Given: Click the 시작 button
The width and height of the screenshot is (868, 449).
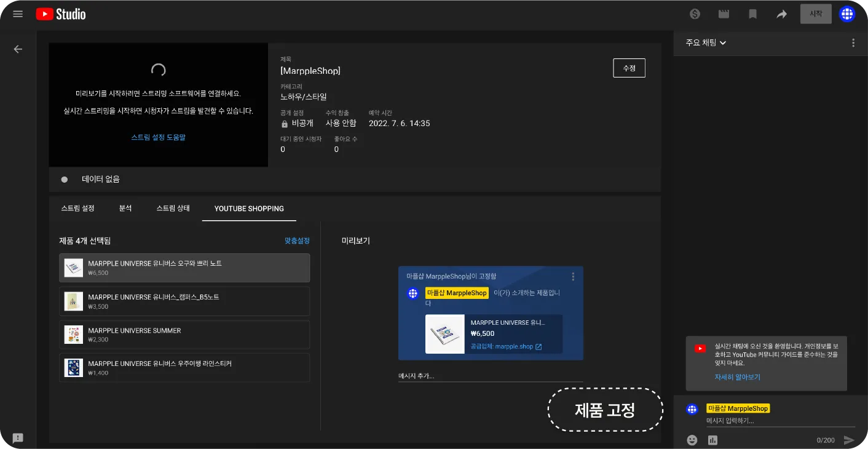Looking at the screenshot, I should [x=816, y=14].
